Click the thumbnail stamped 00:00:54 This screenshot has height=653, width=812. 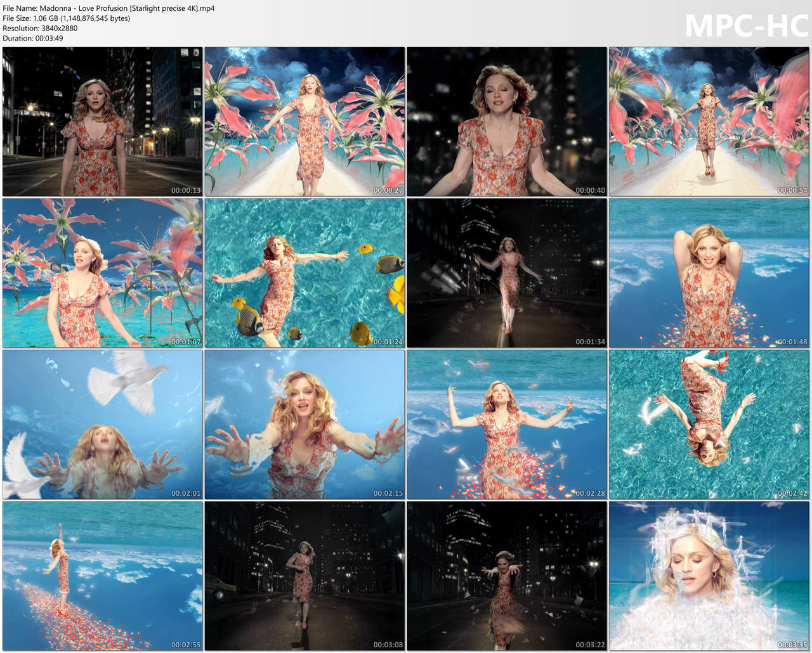(709, 121)
